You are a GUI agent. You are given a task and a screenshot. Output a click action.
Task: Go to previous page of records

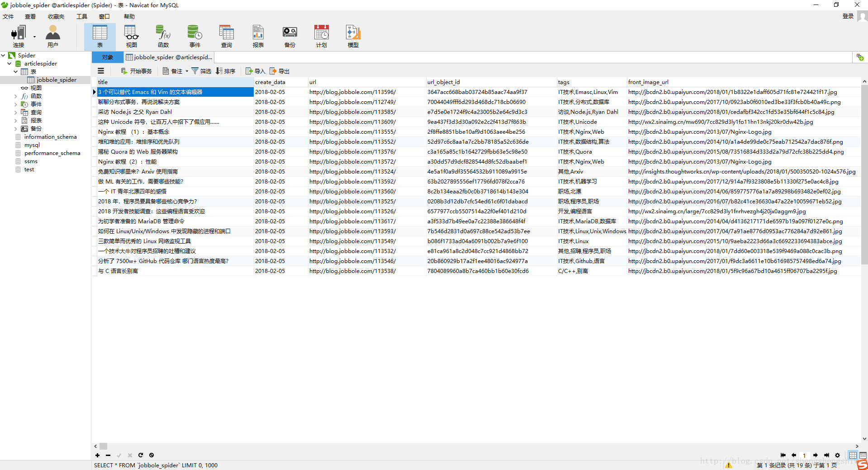pyautogui.click(x=794, y=455)
